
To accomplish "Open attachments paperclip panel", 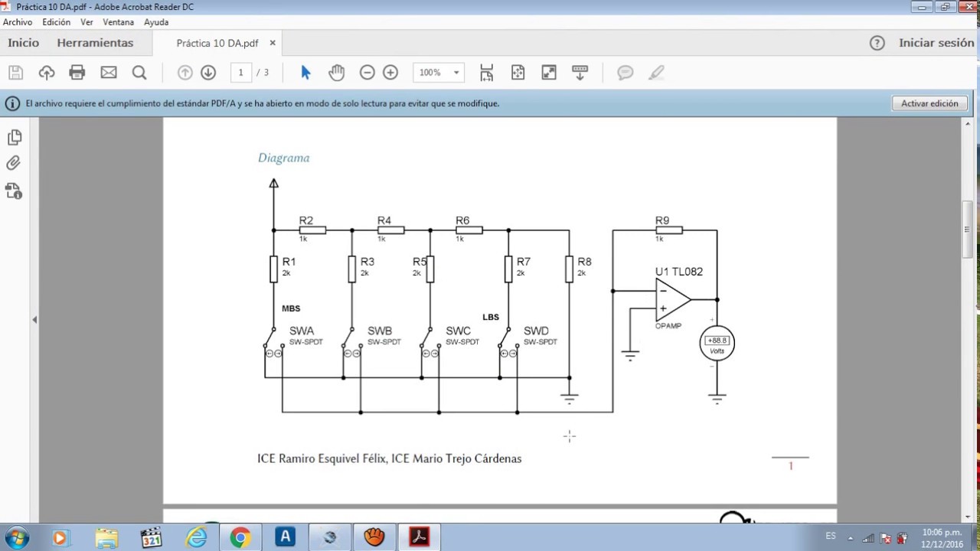I will click(14, 163).
